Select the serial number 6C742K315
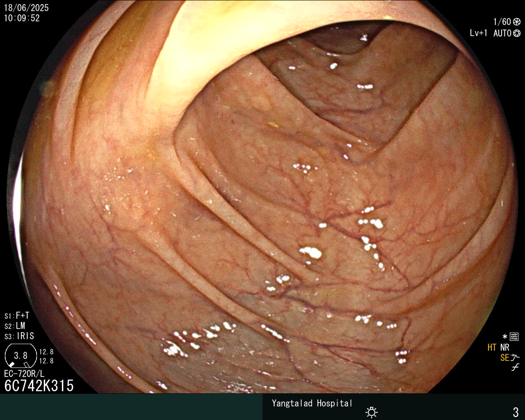Viewport: 525px width, 420px height. [39, 386]
